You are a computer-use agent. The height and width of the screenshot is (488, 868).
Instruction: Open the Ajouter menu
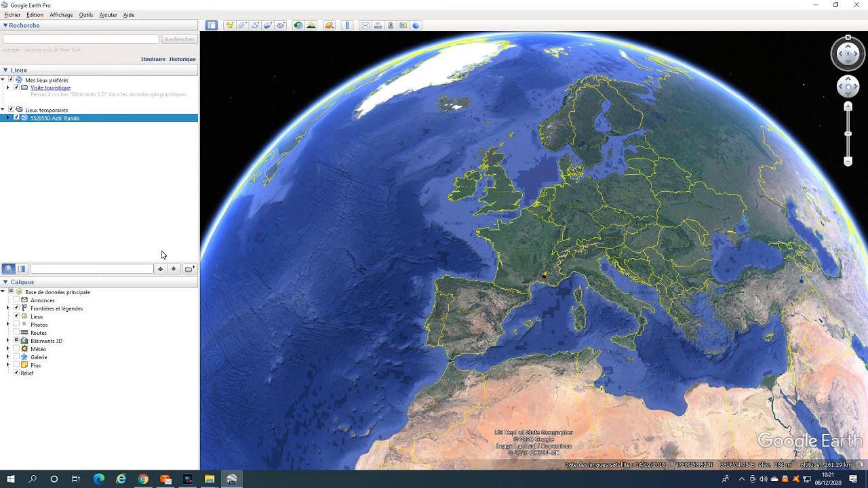(x=108, y=15)
